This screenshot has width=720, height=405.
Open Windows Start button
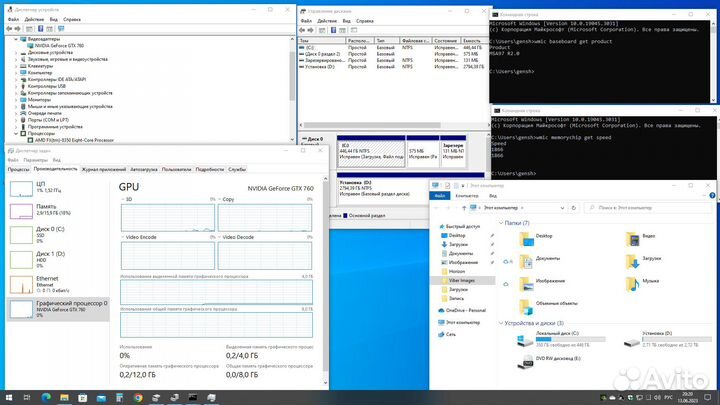point(9,398)
